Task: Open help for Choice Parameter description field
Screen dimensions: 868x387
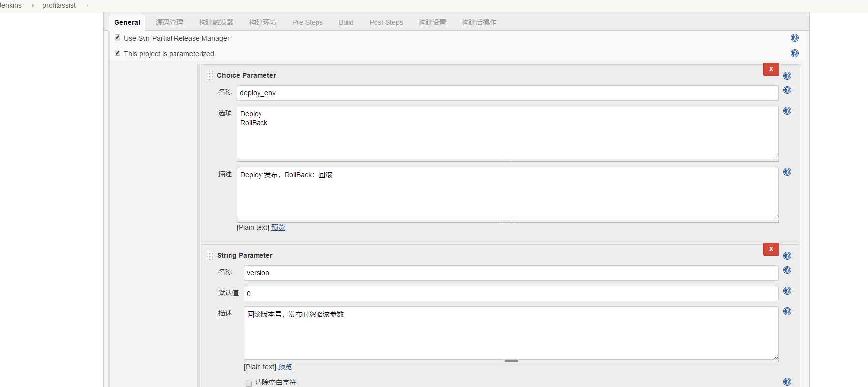Action: click(787, 172)
